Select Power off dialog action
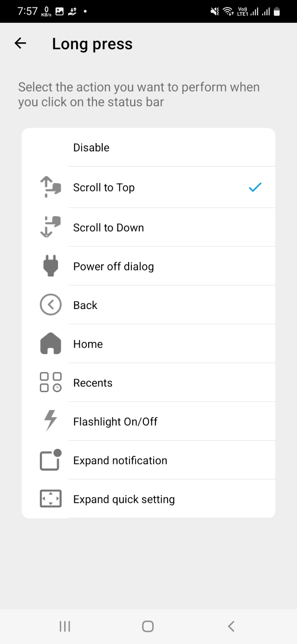This screenshot has width=297, height=644. [x=113, y=267]
